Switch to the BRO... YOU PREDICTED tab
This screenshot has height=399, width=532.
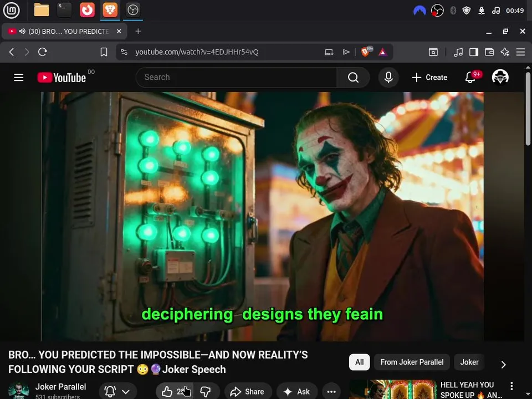(x=64, y=31)
